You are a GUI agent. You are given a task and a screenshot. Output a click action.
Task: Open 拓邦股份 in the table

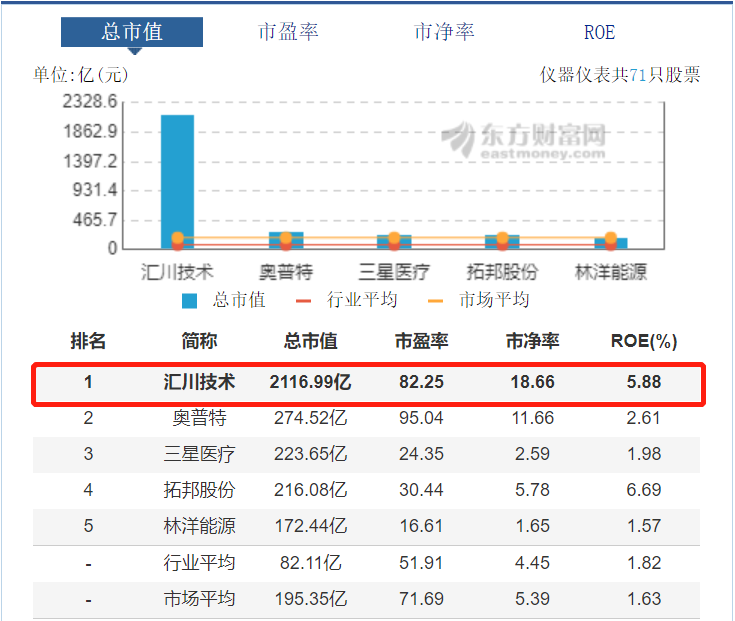pos(199,490)
